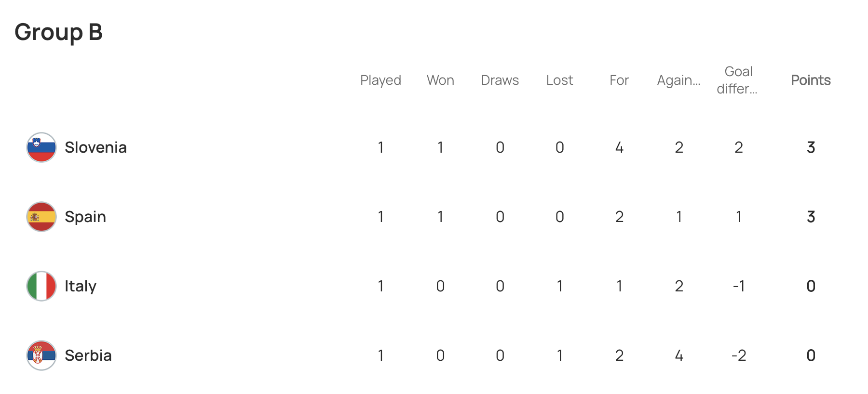Click the Lost column header
Viewport: 868px width, 394px height.
tap(559, 80)
